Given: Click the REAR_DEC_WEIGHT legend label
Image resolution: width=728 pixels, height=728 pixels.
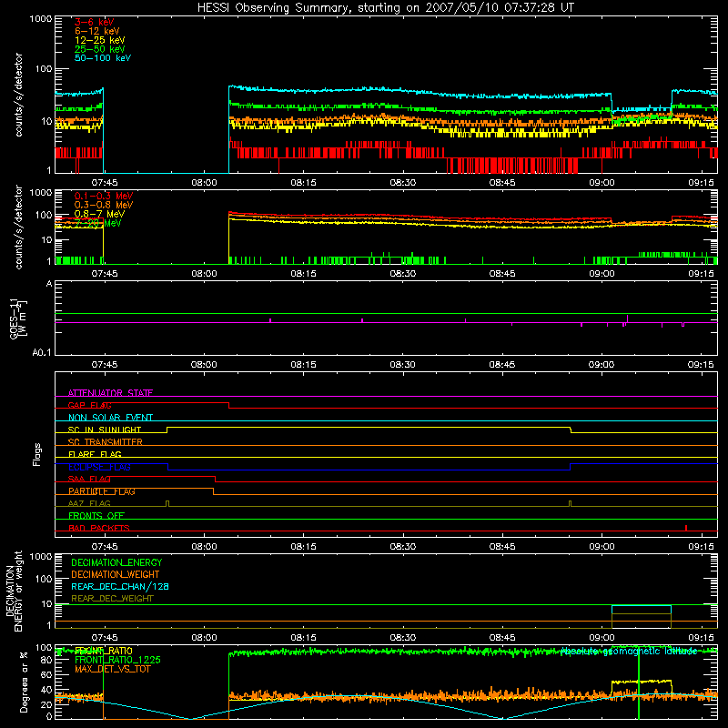Looking at the screenshot, I should pos(112,599).
